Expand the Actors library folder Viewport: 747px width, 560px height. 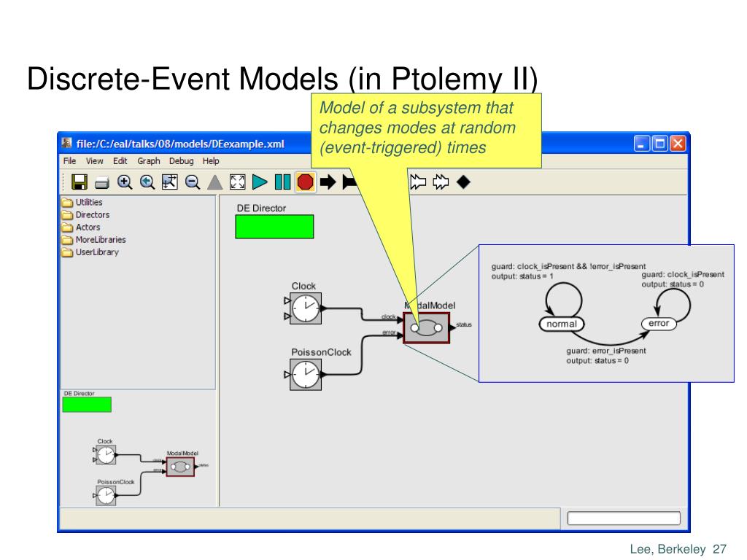[x=81, y=227]
